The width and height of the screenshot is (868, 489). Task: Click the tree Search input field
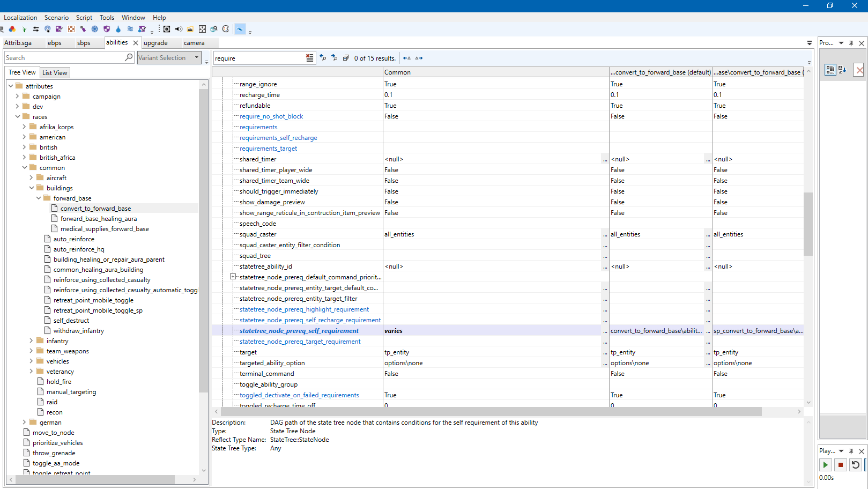tap(64, 58)
